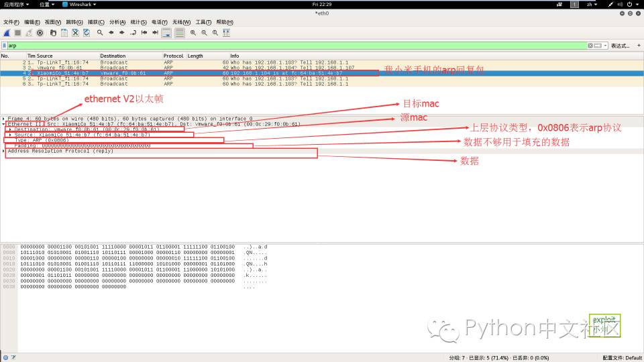Start a new capture with the shark fin icon
The image size is (644, 362).
[x=7, y=33]
